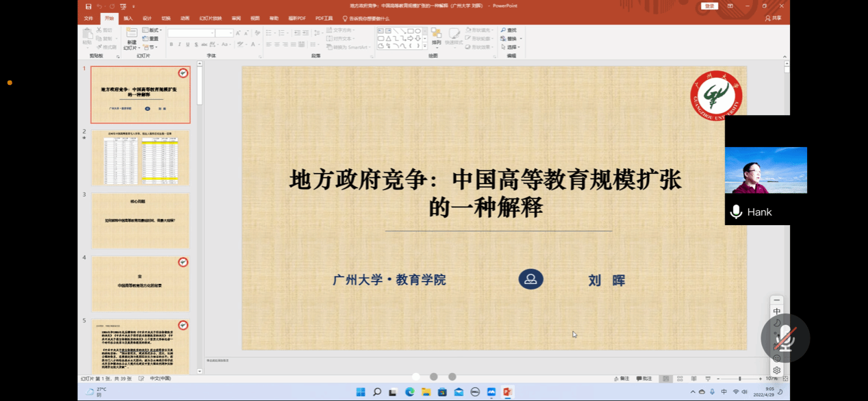Screen dimensions: 868x401
Task: Select slide 3 thumbnail in slide panel
Action: tap(140, 220)
